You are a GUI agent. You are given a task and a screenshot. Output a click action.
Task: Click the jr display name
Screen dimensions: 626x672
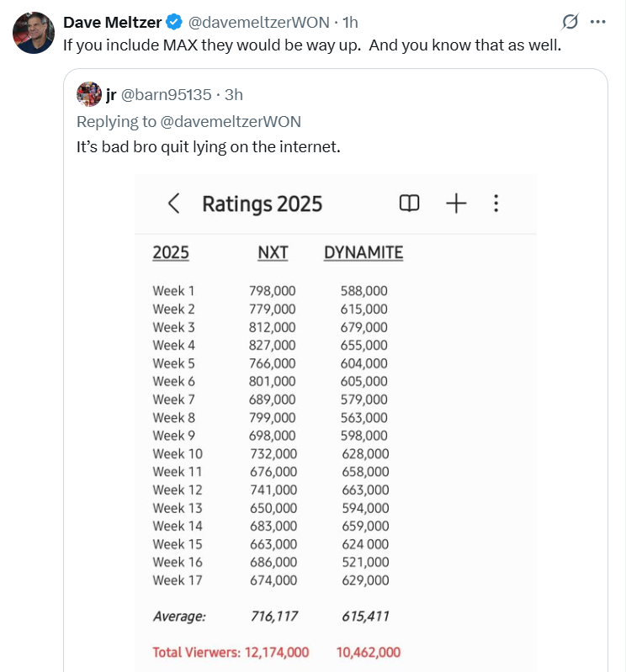click(x=111, y=95)
